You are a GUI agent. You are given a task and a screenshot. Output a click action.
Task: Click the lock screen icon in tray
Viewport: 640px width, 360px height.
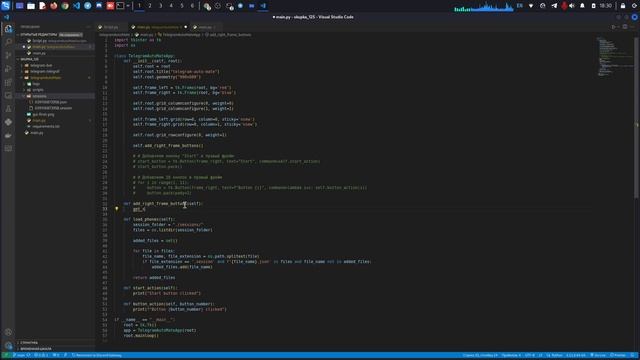pos(623,6)
